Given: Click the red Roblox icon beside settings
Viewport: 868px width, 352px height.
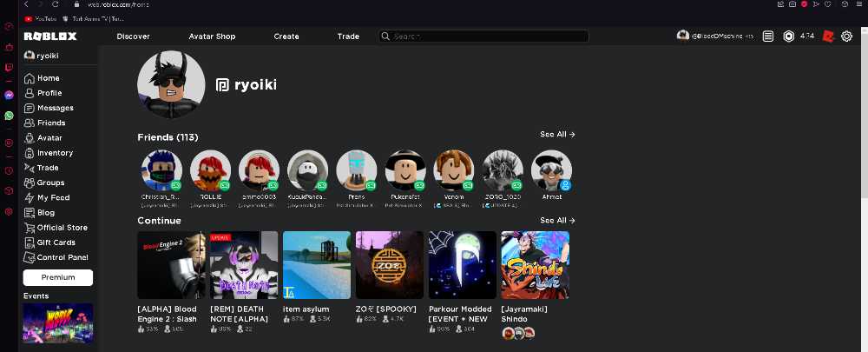Looking at the screenshot, I should point(828,36).
